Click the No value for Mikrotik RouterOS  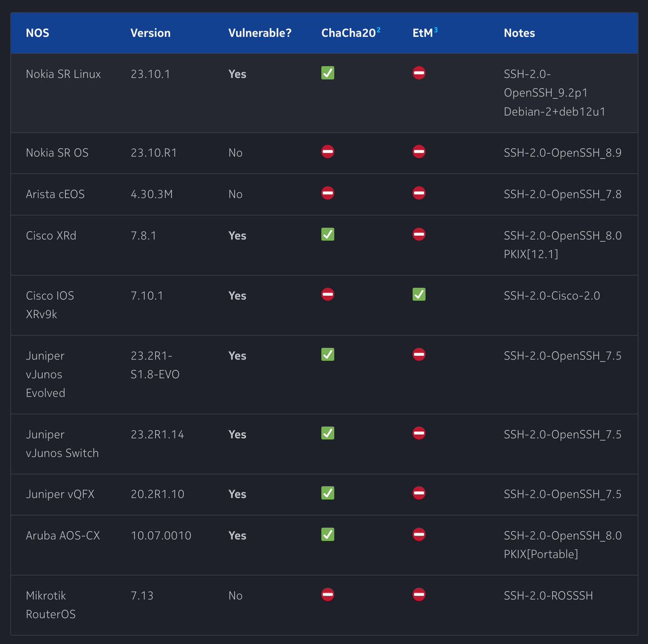(x=235, y=595)
